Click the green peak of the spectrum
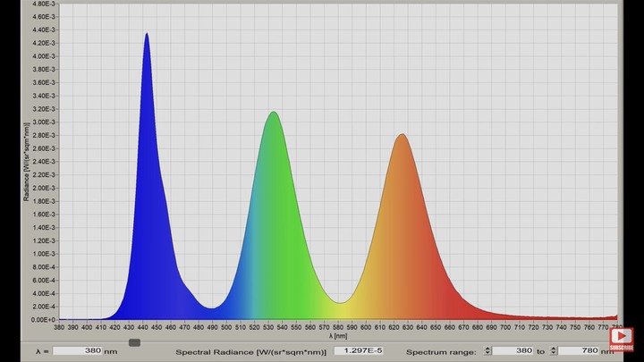 point(274,113)
